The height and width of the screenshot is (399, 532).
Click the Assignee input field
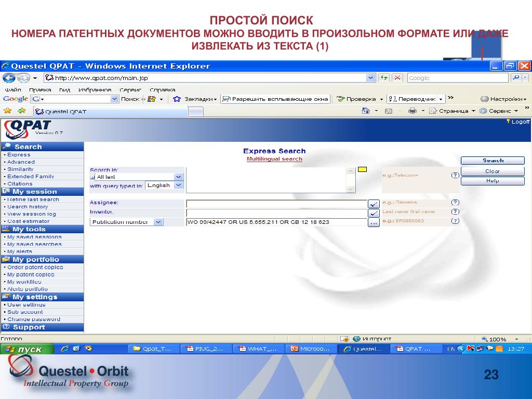276,204
